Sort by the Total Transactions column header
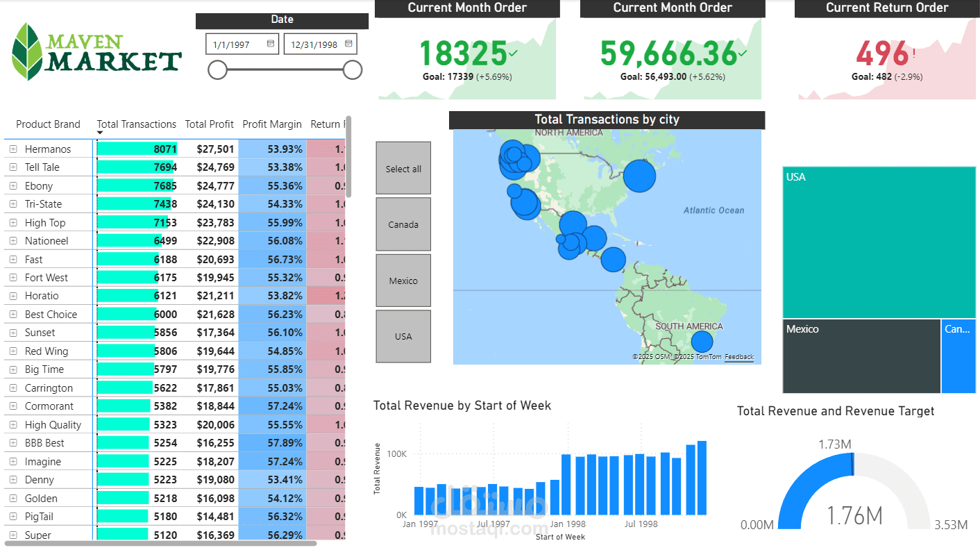Image resolution: width=980 pixels, height=550 pixels. coord(136,124)
